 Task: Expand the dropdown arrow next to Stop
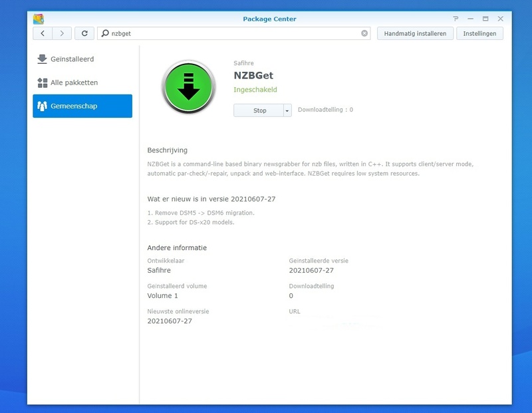[287, 110]
